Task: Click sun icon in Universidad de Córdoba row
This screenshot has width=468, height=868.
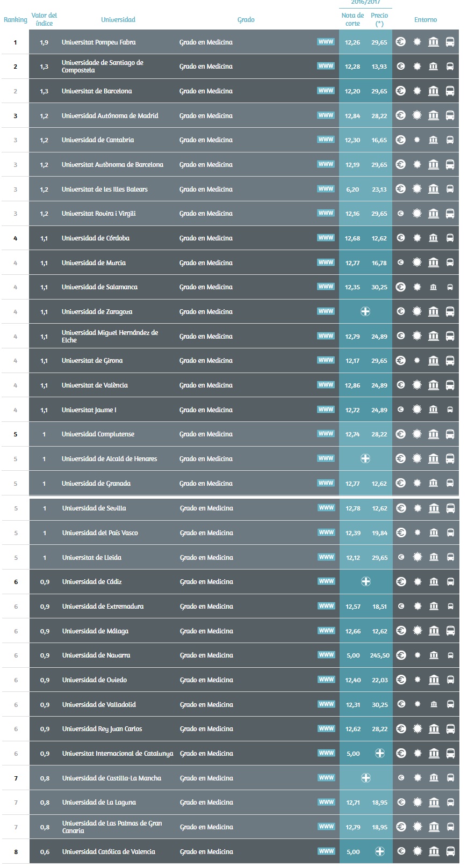Action: [417, 238]
